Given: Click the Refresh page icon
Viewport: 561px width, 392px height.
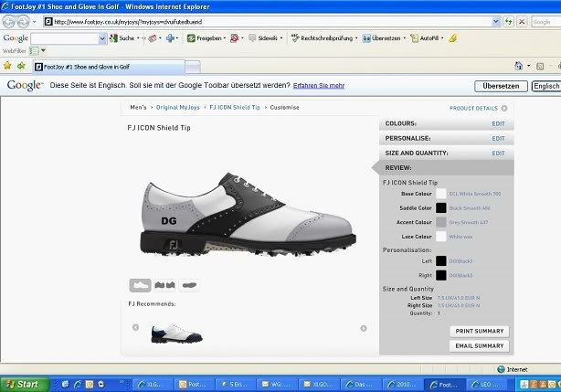Looking at the screenshot, I should (508, 22).
